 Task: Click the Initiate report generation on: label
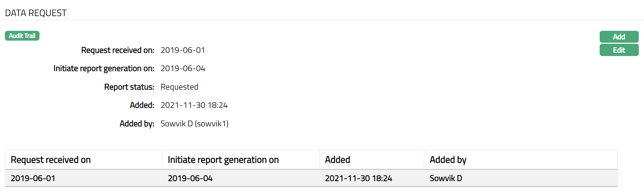coord(103,68)
